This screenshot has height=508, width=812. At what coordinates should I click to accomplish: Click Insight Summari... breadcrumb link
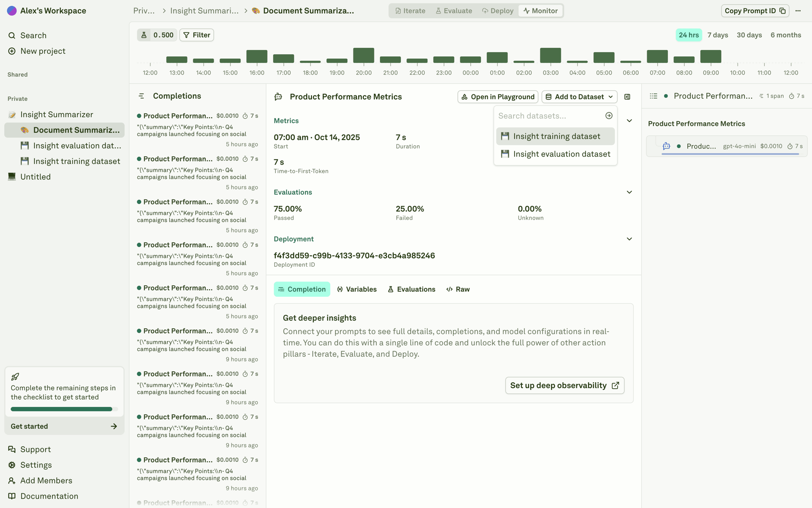coord(204,11)
